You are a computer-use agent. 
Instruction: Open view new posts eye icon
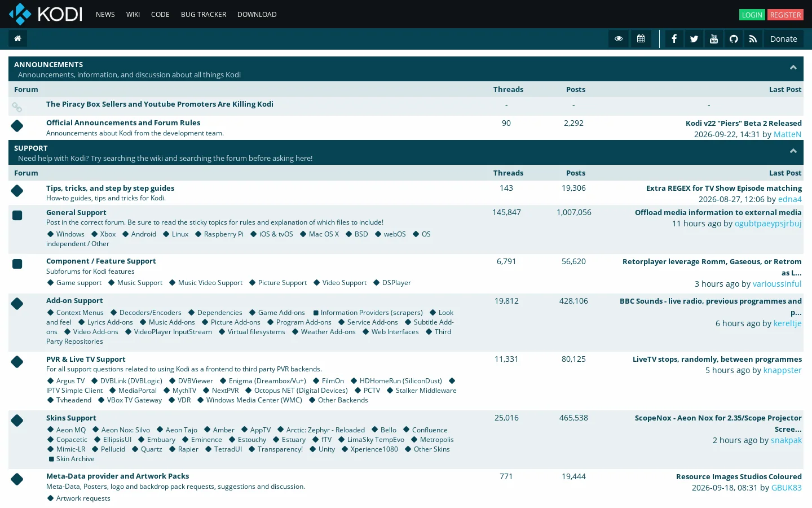tap(619, 39)
